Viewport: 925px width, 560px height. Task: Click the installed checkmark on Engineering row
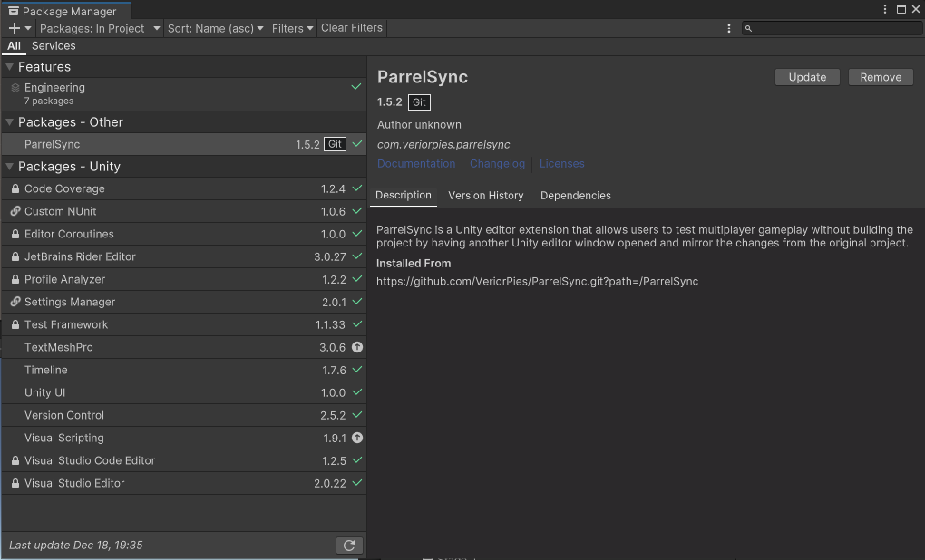click(x=356, y=87)
